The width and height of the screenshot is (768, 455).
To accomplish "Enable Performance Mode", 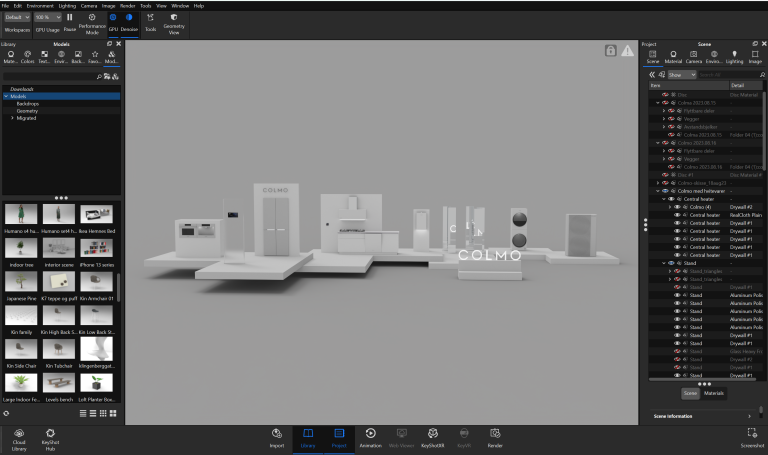I will tap(92, 18).
